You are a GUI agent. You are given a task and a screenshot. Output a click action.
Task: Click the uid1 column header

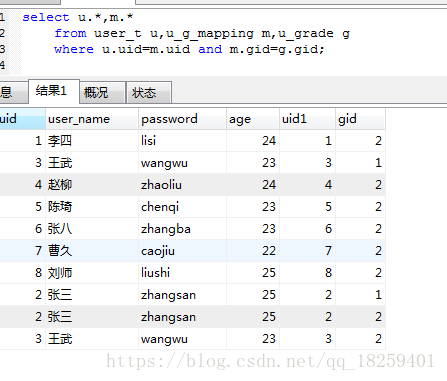coord(307,119)
